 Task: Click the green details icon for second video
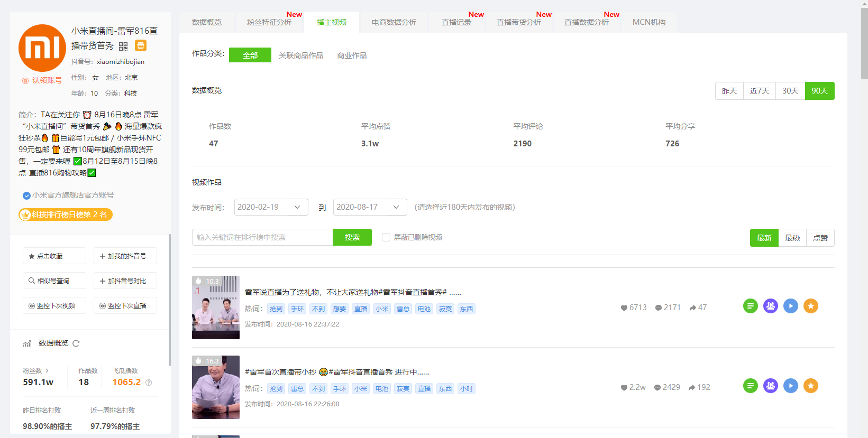pos(751,386)
